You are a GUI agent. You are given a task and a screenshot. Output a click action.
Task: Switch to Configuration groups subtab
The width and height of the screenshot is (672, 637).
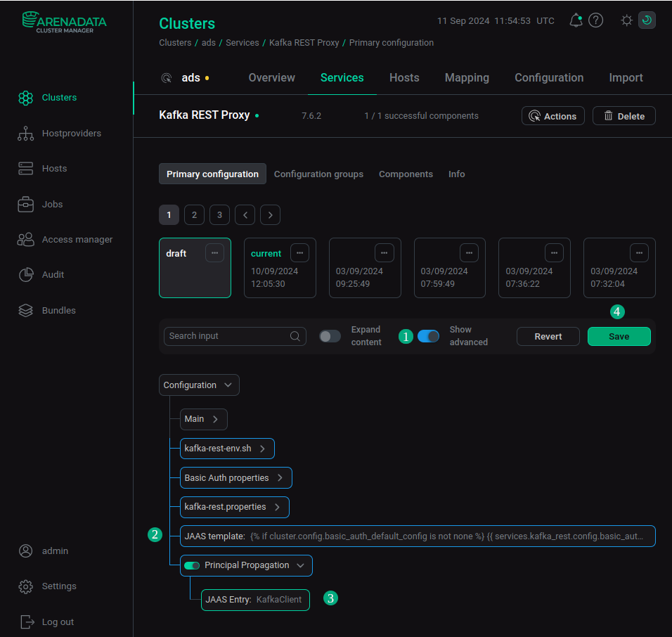[x=318, y=174]
